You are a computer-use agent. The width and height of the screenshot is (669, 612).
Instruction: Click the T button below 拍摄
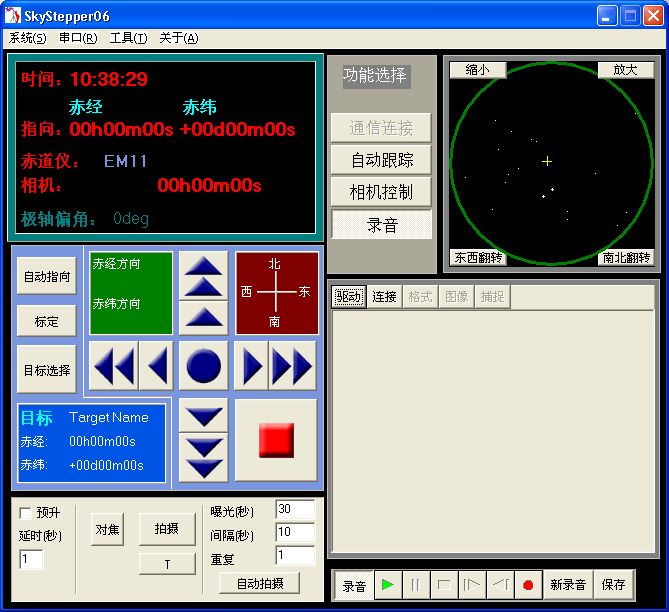[x=167, y=564]
